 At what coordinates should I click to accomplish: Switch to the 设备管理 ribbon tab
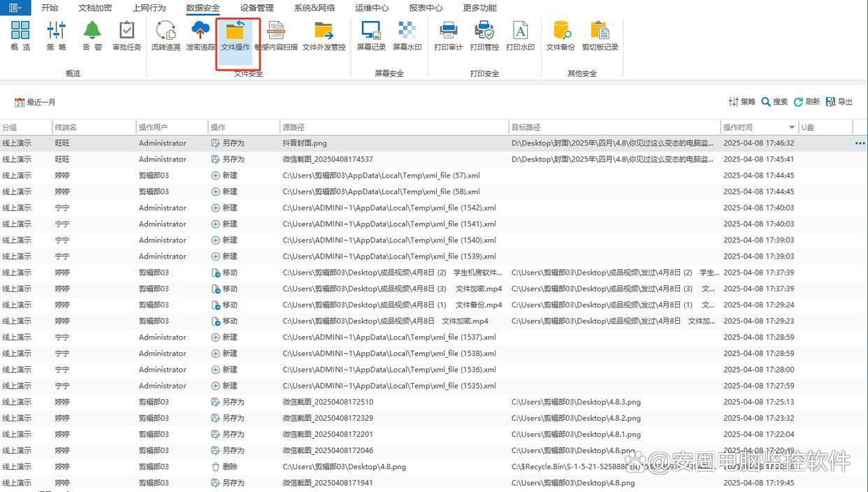coord(256,8)
